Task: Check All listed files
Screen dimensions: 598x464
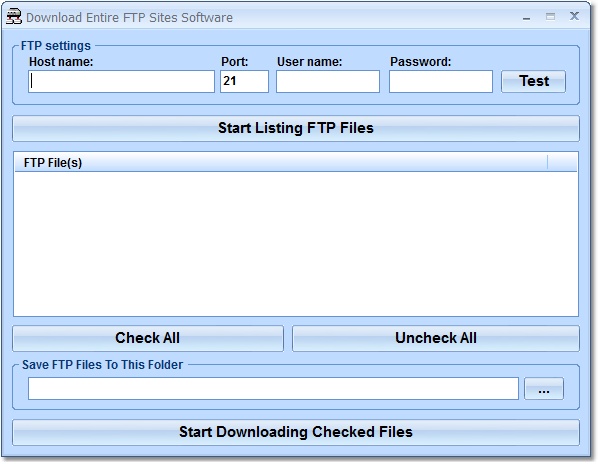Action: [x=148, y=338]
